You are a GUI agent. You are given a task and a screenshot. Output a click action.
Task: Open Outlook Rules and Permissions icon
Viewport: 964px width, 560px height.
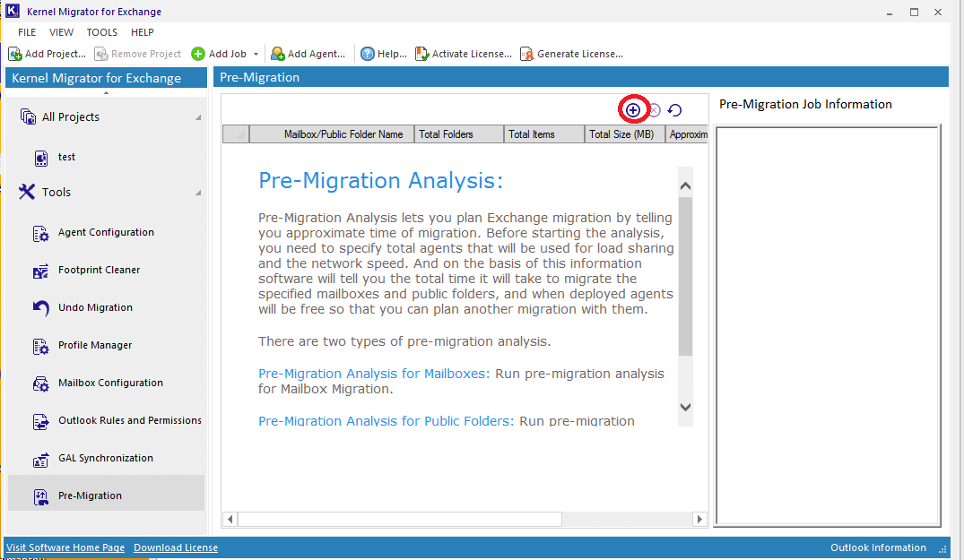(x=40, y=421)
